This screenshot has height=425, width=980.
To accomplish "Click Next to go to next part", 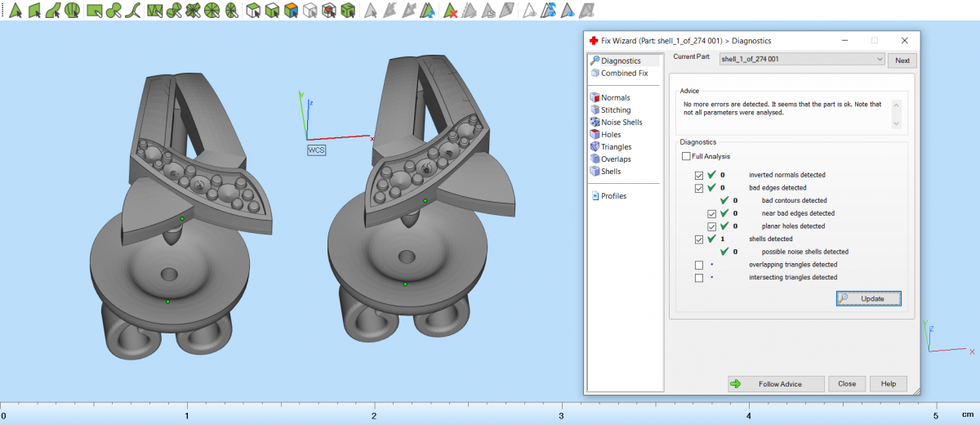I will pos(902,60).
